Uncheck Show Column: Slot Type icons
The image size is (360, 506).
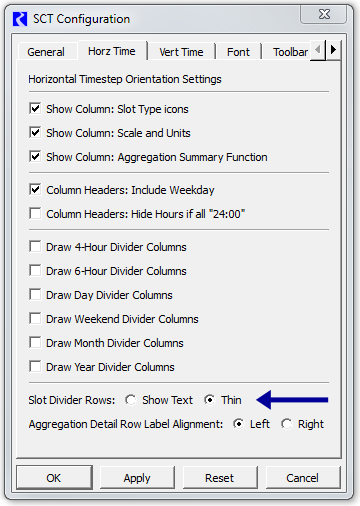point(35,109)
